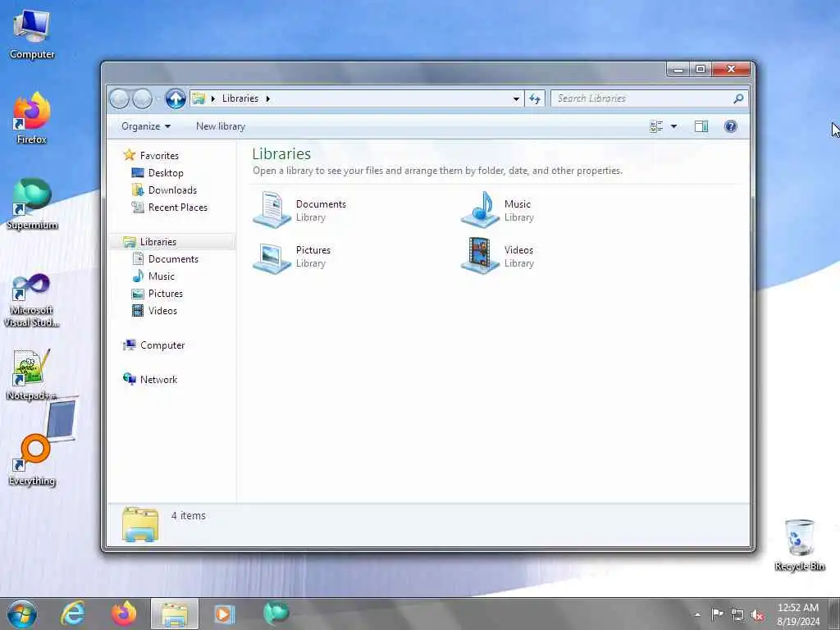Open the Pictures library icon
The image size is (840, 630).
coord(272,257)
